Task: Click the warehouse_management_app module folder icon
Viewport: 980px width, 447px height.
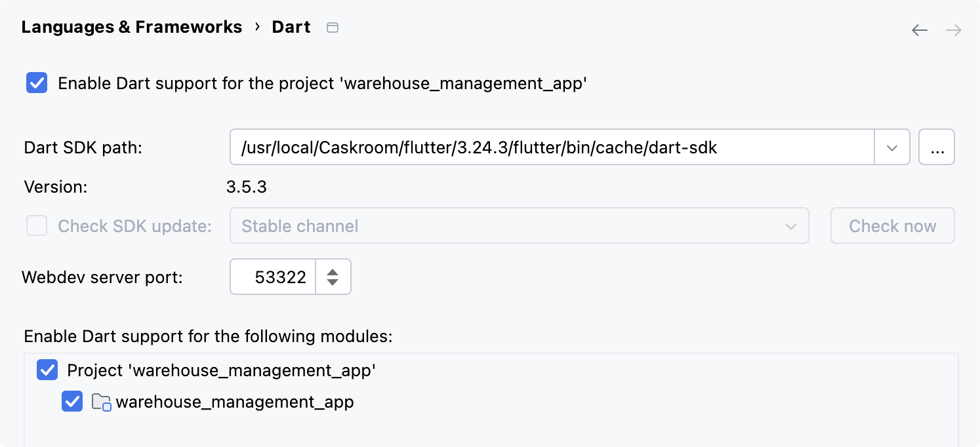Action: click(x=101, y=402)
